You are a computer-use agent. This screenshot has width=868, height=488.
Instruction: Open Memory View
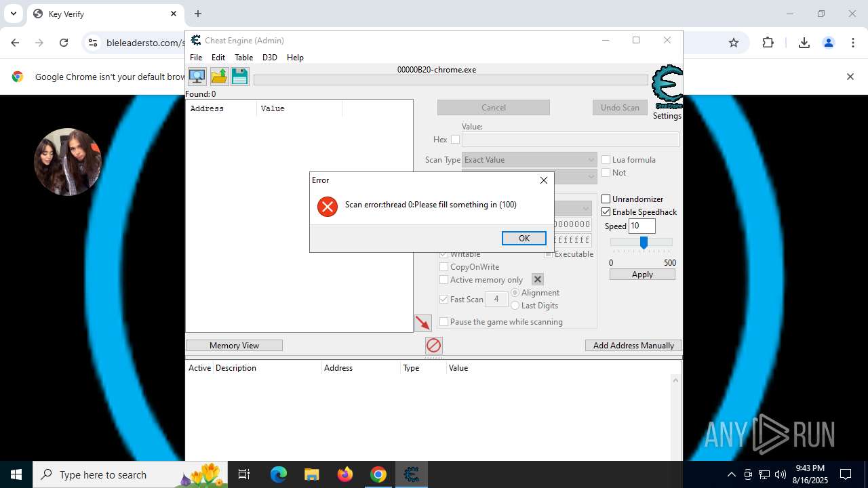234,346
